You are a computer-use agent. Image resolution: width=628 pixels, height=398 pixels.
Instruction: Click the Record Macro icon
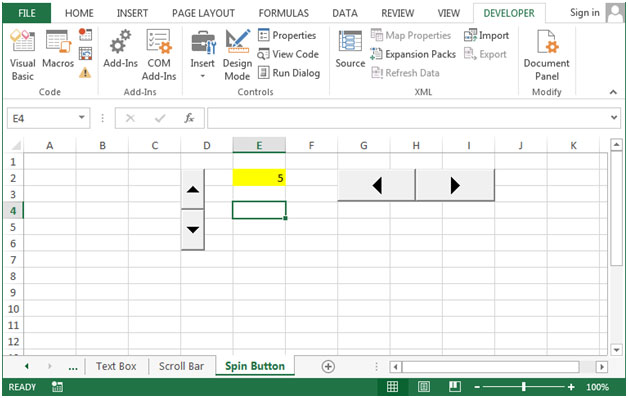(x=85, y=34)
